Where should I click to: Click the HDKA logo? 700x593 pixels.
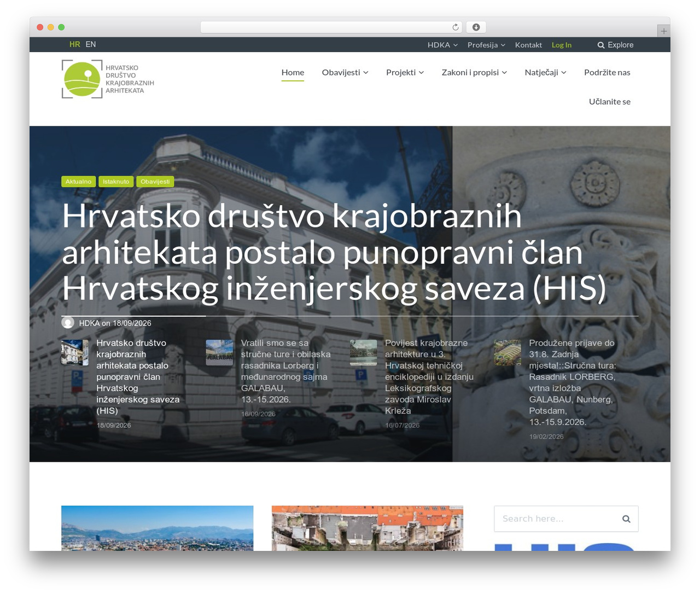pos(108,79)
